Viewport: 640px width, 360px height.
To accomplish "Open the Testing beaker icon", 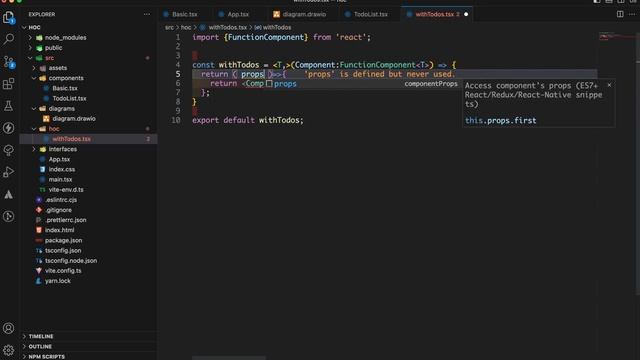I will 9,106.
